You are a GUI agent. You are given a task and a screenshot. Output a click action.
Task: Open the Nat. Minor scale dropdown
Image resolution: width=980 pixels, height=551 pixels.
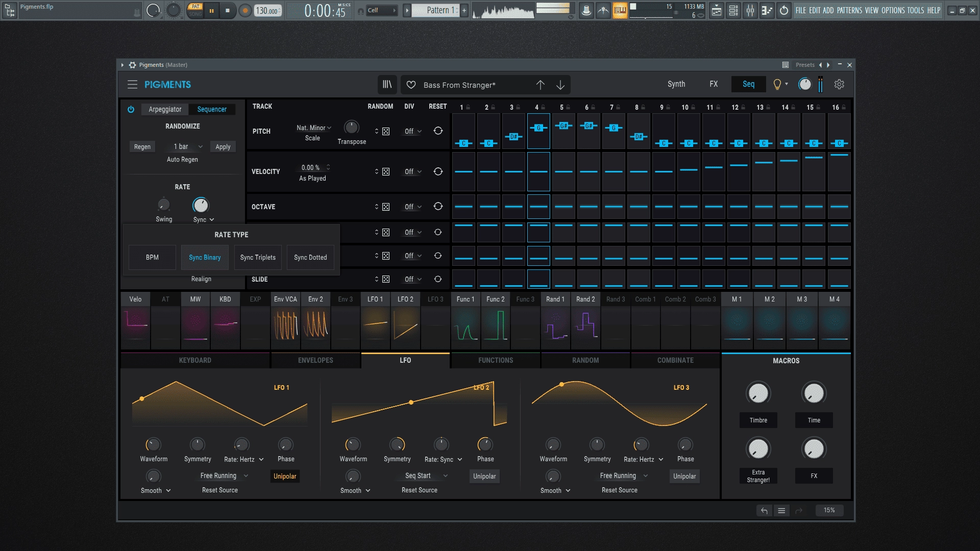(314, 128)
